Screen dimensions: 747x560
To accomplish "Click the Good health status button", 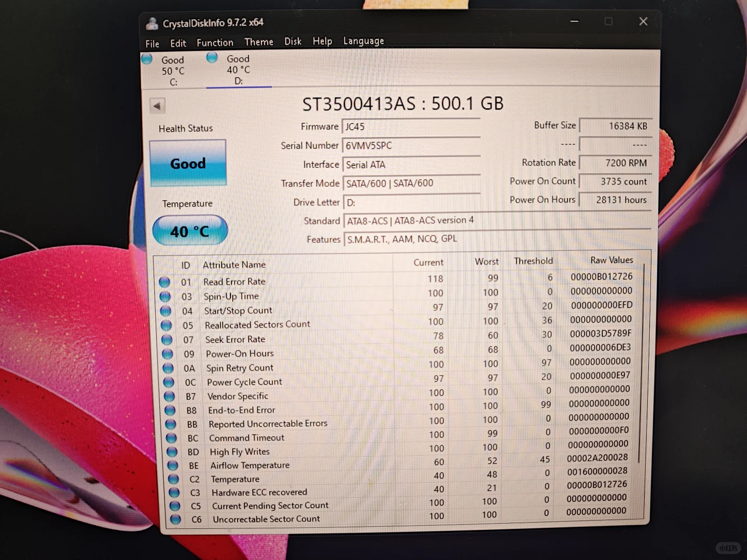I will [188, 163].
